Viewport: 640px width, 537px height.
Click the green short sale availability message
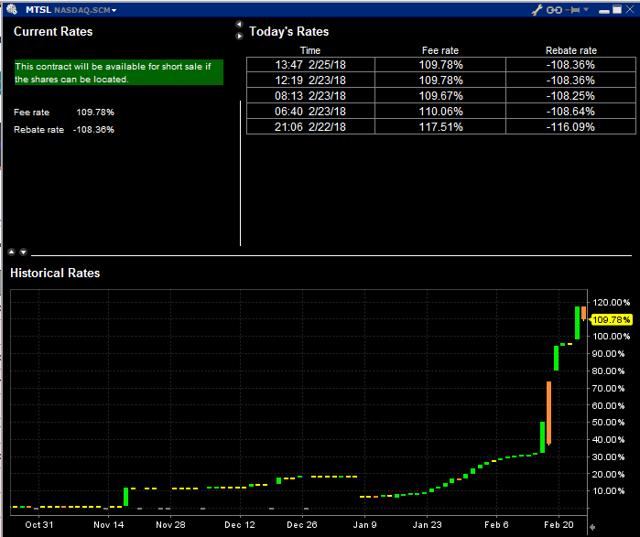pyautogui.click(x=119, y=73)
